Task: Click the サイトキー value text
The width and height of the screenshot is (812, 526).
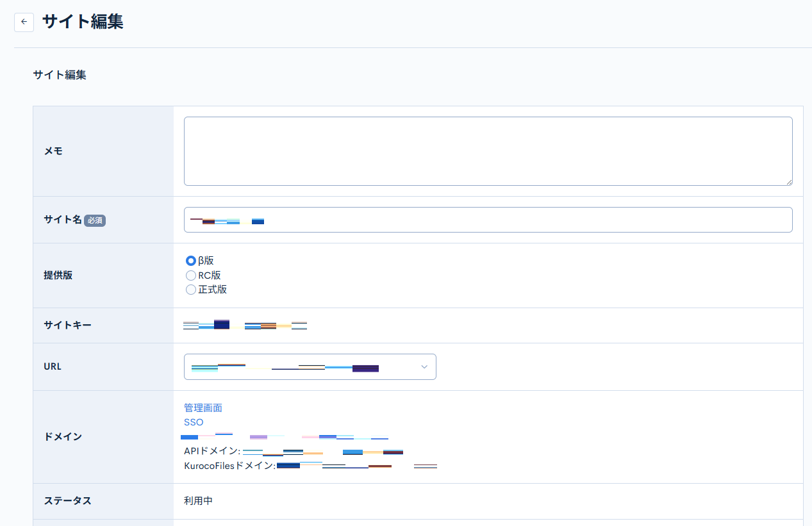Action: coord(245,325)
